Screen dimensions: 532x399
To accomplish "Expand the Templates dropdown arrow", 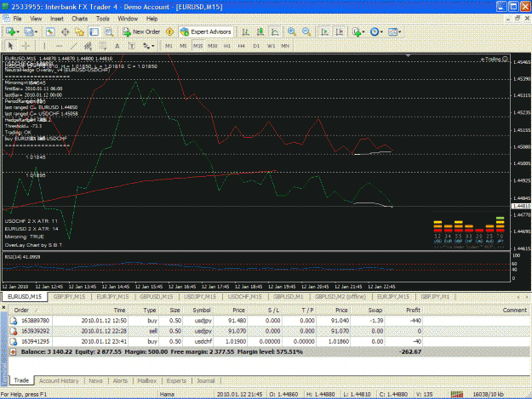I will tap(400, 31).
